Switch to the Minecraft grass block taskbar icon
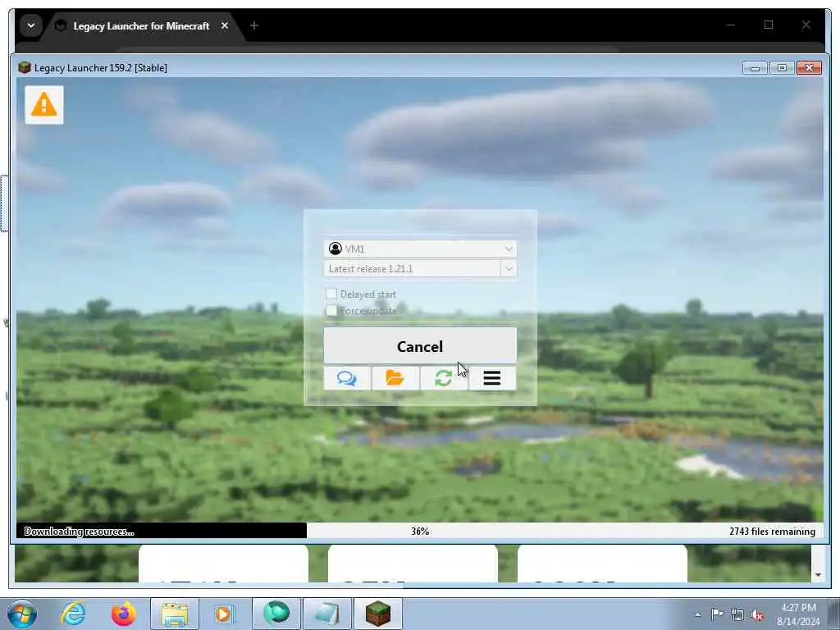Viewport: 840px width, 630px height. (x=378, y=614)
